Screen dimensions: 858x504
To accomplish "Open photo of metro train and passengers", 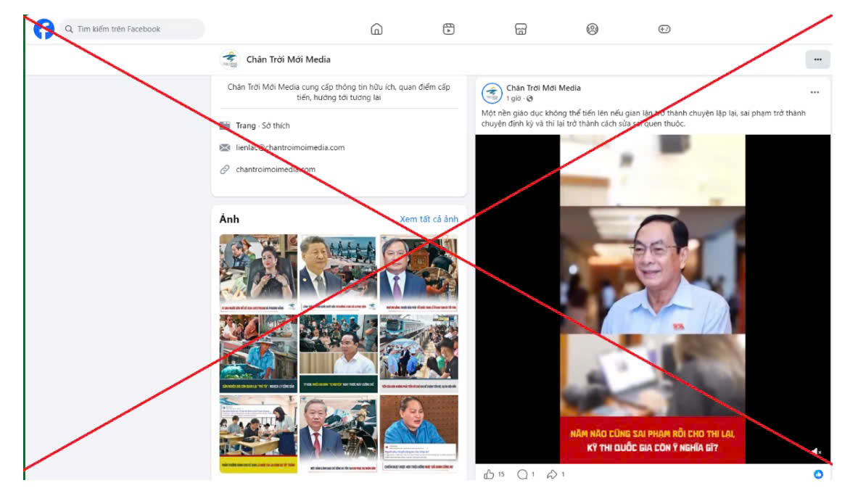I will pos(418,353).
